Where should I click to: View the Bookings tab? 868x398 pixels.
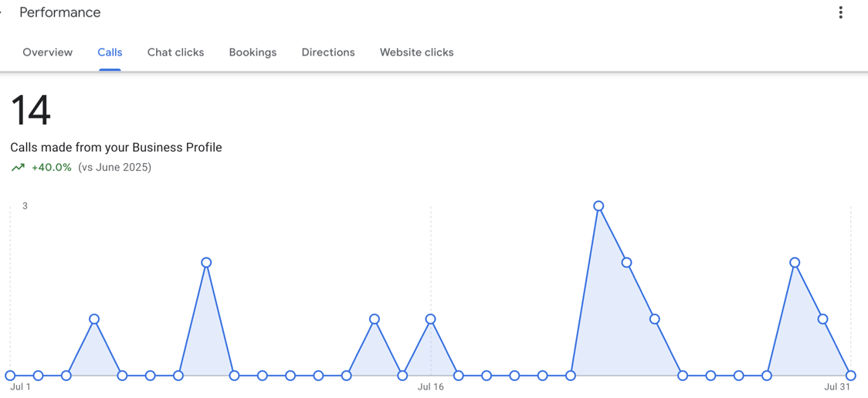(253, 52)
